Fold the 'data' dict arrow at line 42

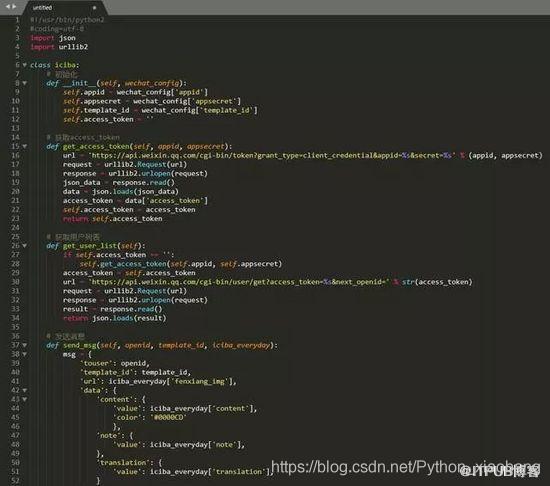pyautogui.click(x=25, y=390)
